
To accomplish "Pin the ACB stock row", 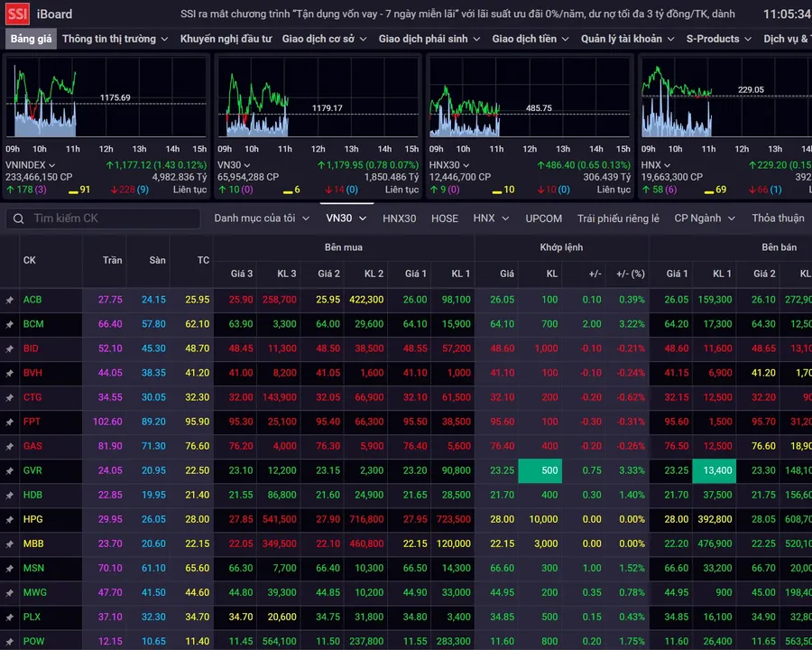I will (x=9, y=300).
